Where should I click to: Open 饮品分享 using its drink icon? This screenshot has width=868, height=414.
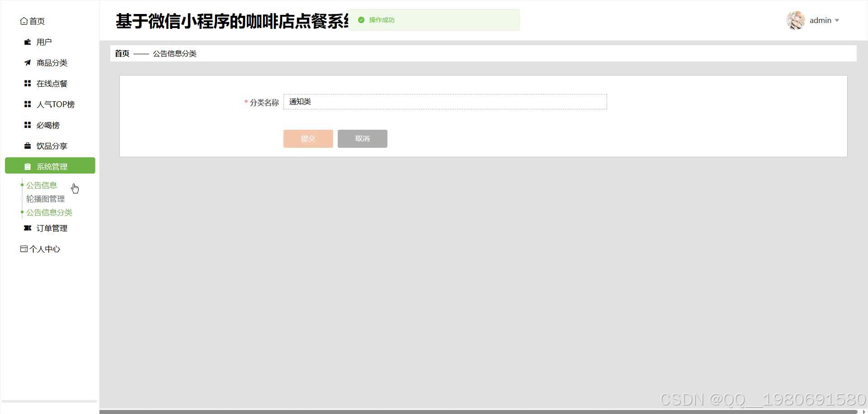[x=27, y=146]
